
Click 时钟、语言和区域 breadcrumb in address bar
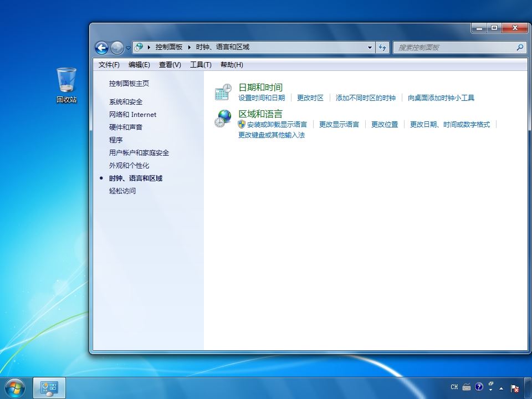click(223, 47)
